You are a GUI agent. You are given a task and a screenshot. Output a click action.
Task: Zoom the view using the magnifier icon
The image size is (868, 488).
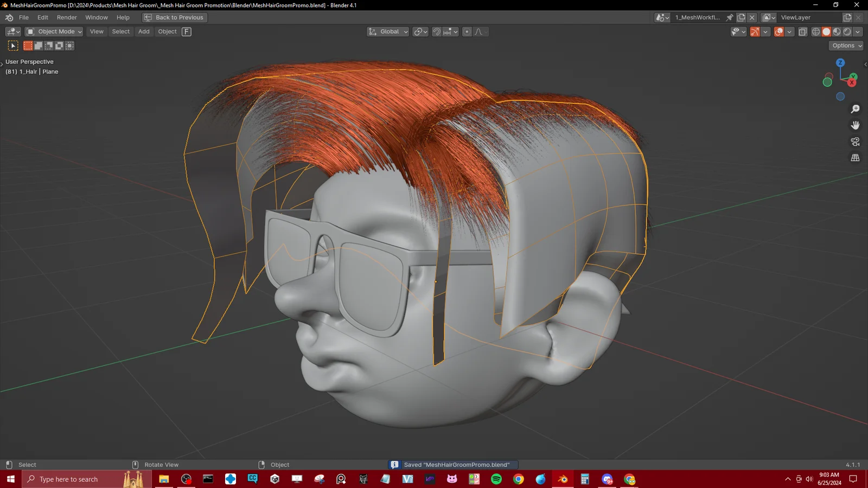[855, 108]
